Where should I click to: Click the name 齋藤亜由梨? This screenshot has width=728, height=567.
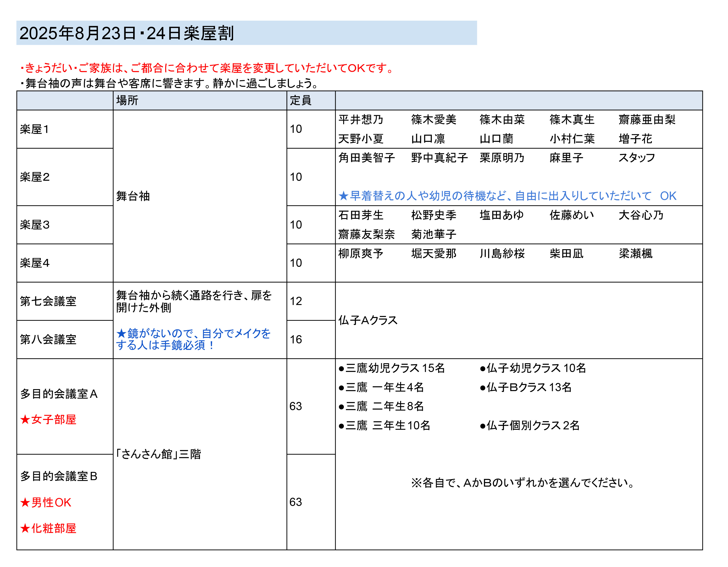pos(647,120)
